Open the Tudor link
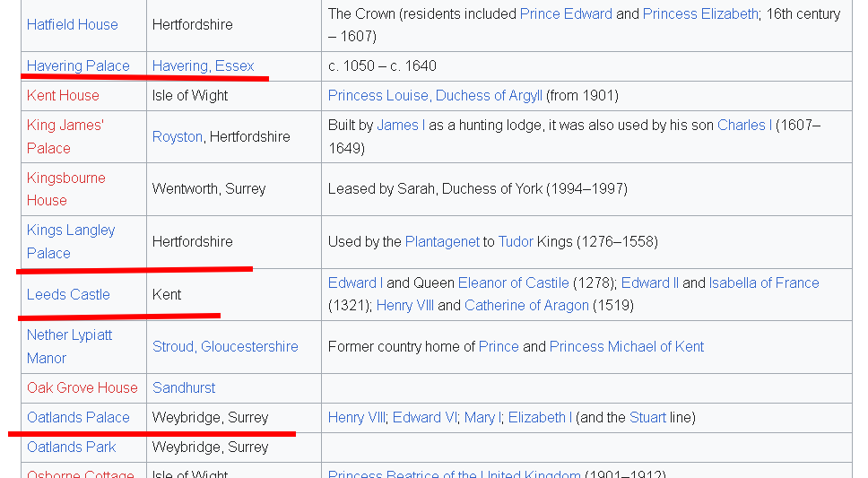The width and height of the screenshot is (868, 478). (x=516, y=242)
